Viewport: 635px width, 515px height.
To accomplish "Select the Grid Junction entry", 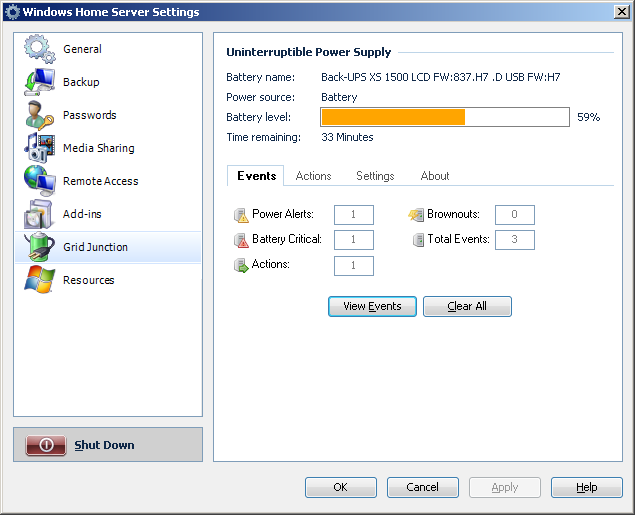I will (108, 247).
